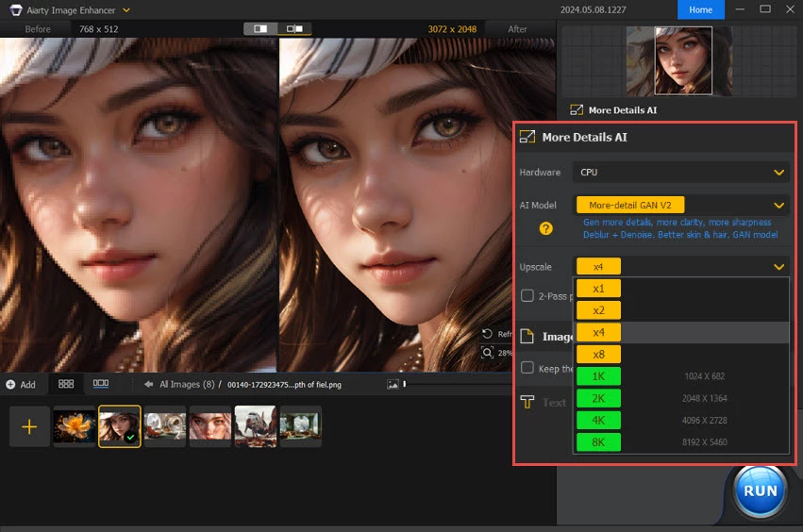This screenshot has width=803, height=532.
Task: Choose x1 upscale option
Action: coord(598,289)
